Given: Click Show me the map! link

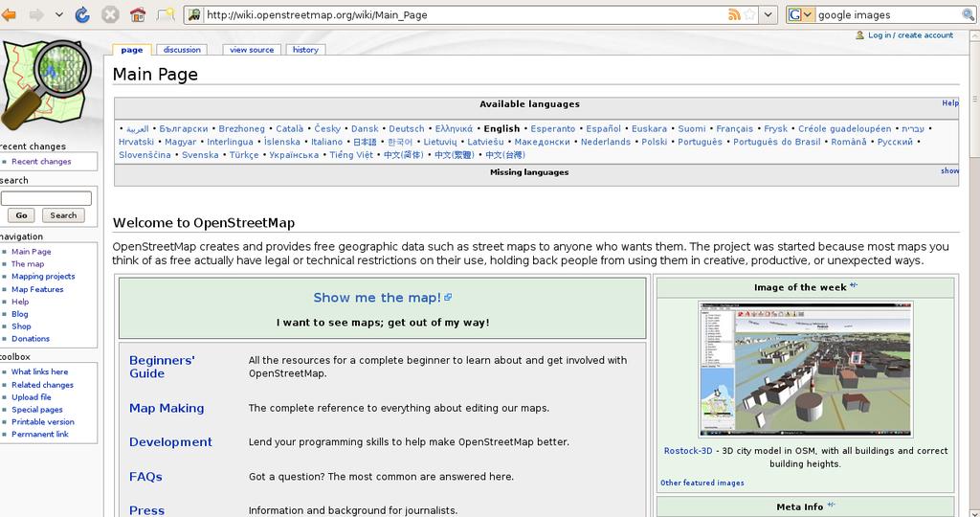Looking at the screenshot, I should click(x=377, y=298).
